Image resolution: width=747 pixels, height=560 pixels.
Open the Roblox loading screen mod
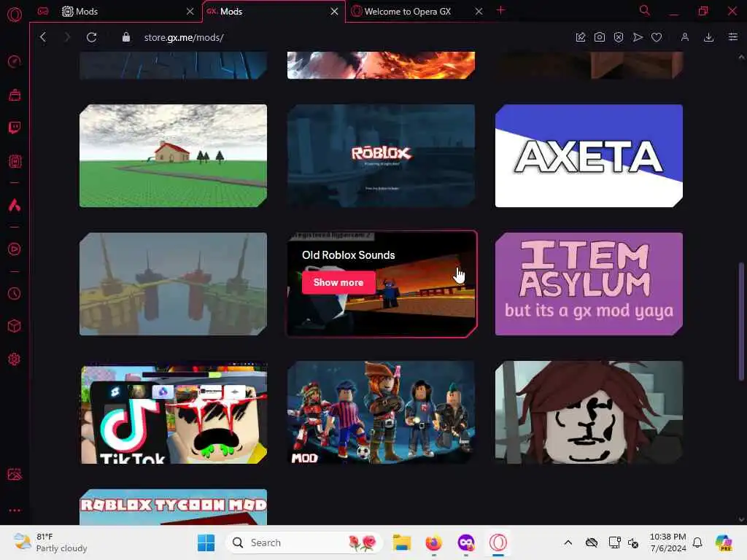(381, 156)
